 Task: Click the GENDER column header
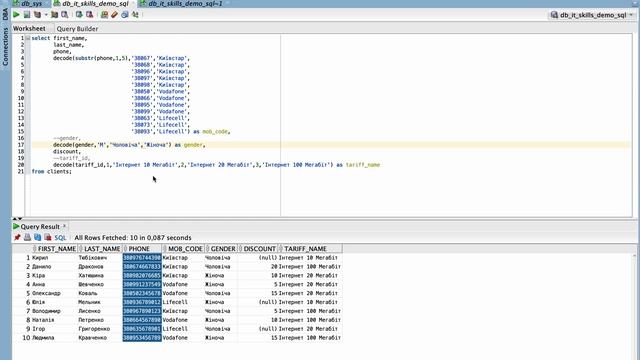(x=221, y=249)
